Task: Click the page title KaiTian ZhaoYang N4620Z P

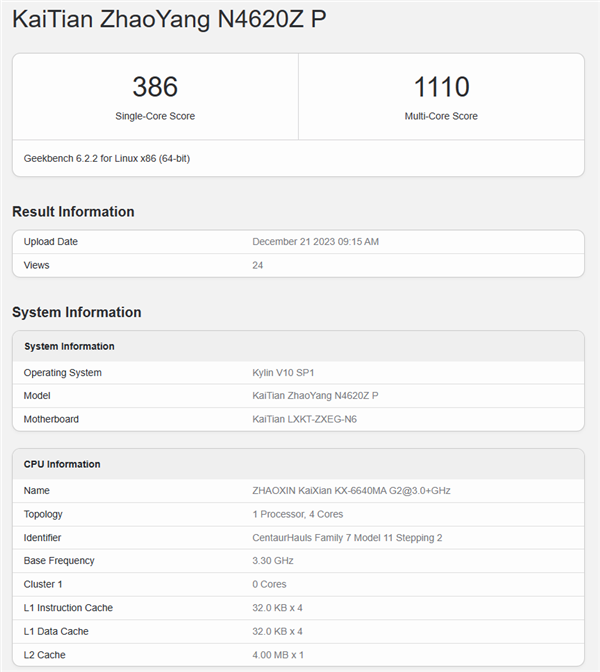Action: pos(169,20)
